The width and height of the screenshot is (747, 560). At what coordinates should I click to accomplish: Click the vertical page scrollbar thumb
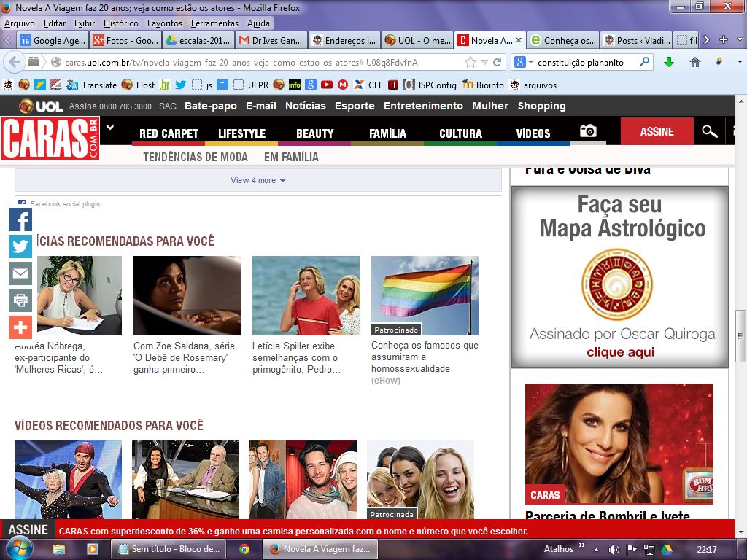(x=740, y=335)
